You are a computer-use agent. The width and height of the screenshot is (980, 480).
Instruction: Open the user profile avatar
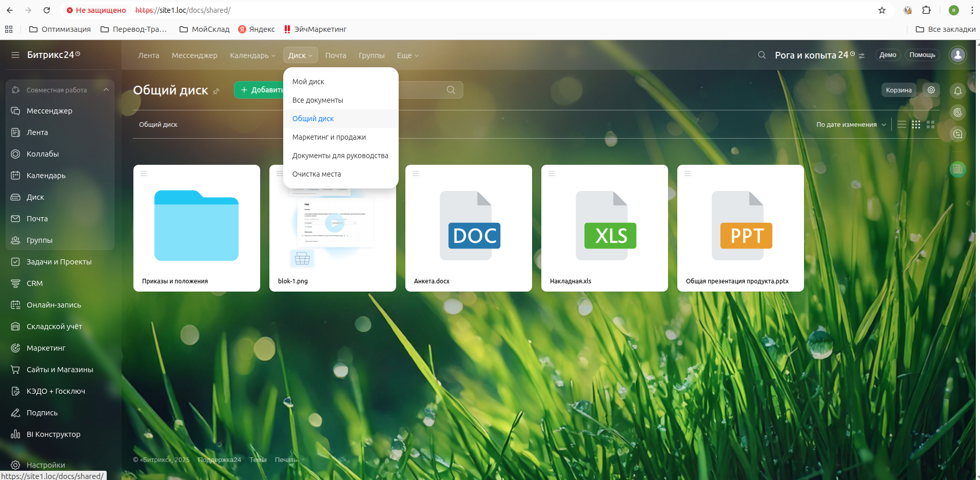957,55
